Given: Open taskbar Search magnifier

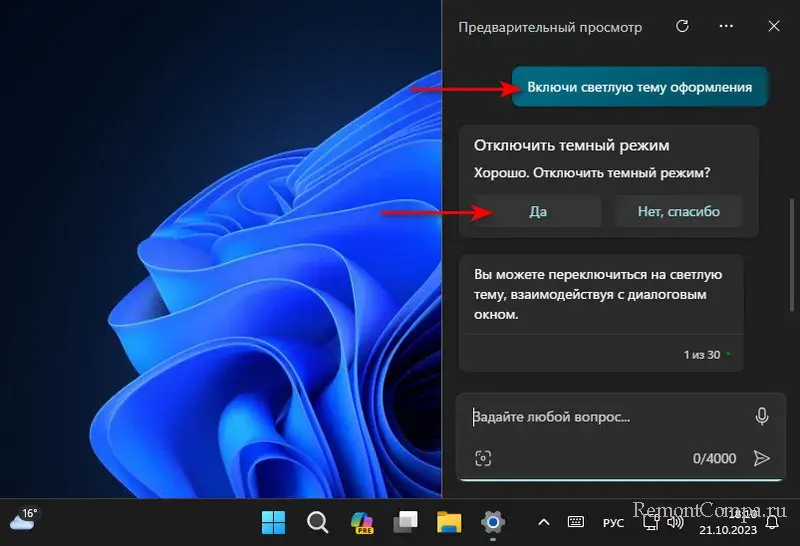Looking at the screenshot, I should pyautogui.click(x=317, y=522).
